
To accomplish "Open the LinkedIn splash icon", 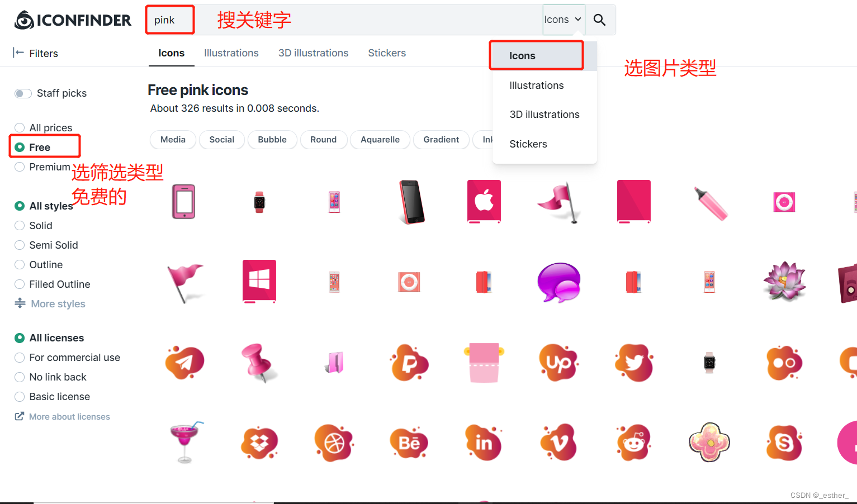I will 484,443.
